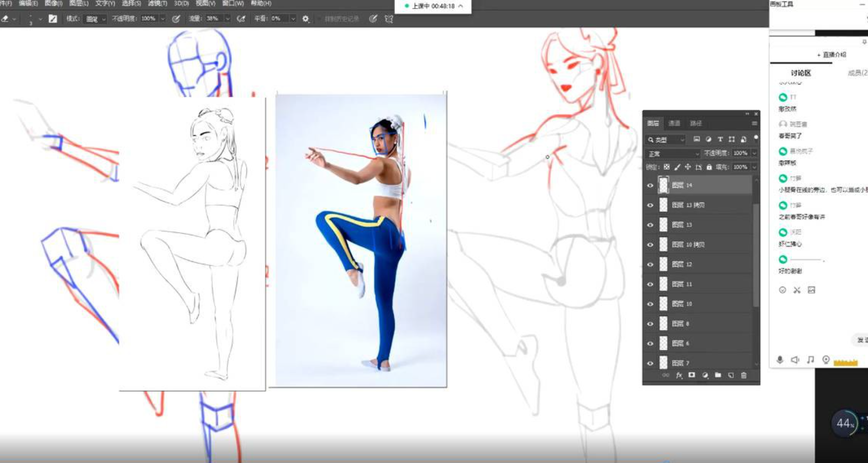Toggle visibility of 图层 10 拷贝
The image size is (868, 463).
650,244
